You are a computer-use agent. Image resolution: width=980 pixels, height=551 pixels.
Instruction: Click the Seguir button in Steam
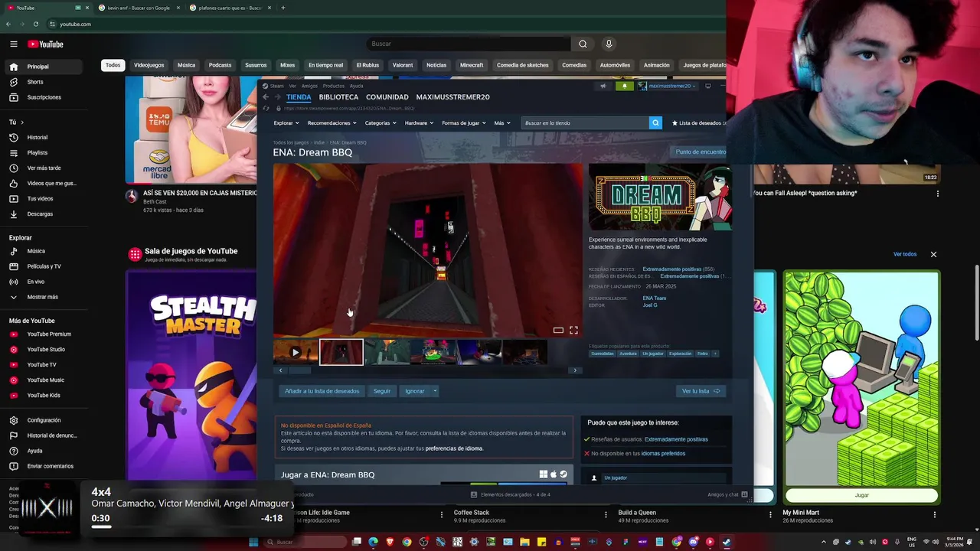pos(382,391)
